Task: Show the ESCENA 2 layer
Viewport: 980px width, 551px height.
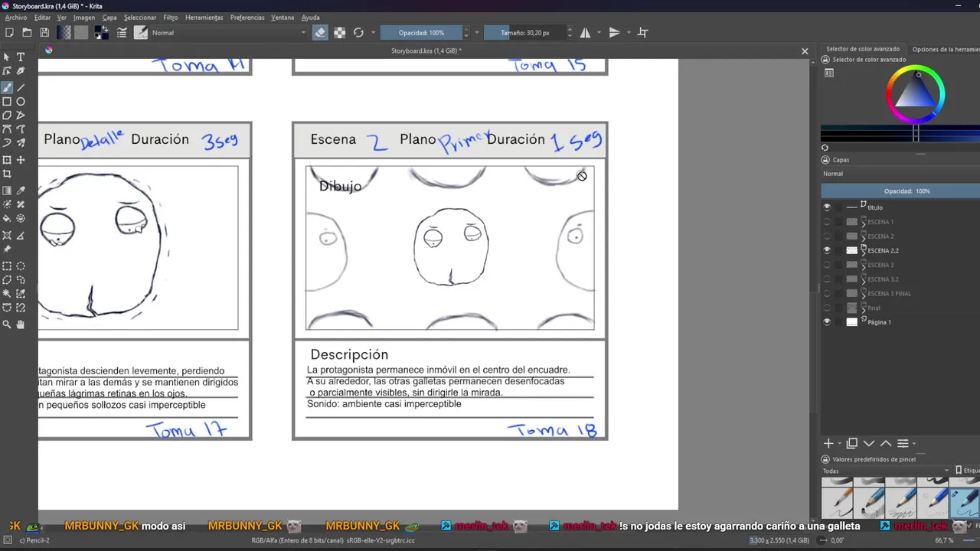Action: [x=827, y=236]
